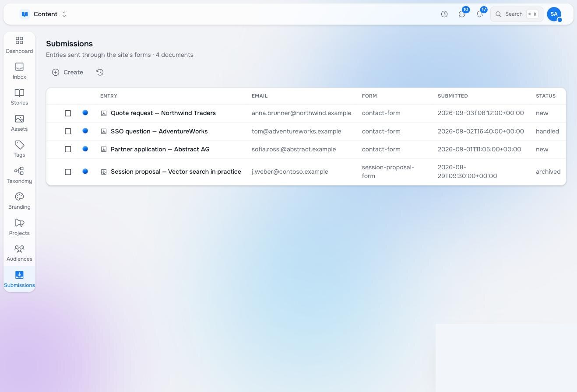The image size is (577, 392).
Task: Click document icon beside SSO question entry
Action: (x=104, y=131)
